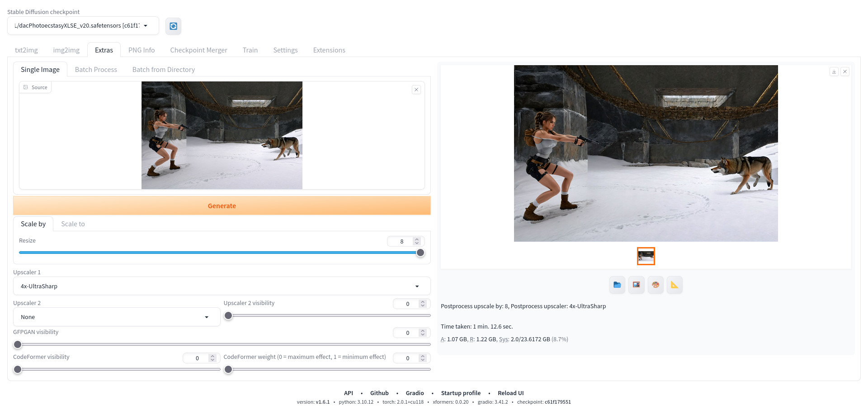
Task: Send image to inpaint palette icon
Action: tap(656, 285)
